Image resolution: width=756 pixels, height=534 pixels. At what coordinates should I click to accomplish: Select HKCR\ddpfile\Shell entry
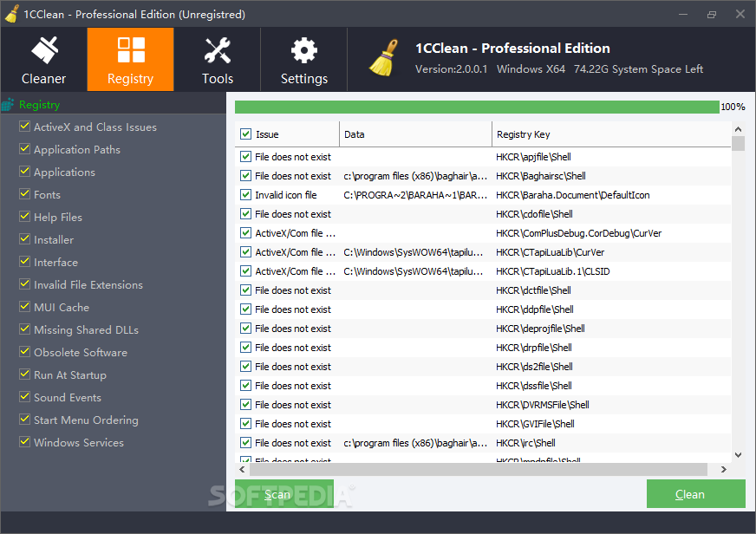tap(535, 309)
